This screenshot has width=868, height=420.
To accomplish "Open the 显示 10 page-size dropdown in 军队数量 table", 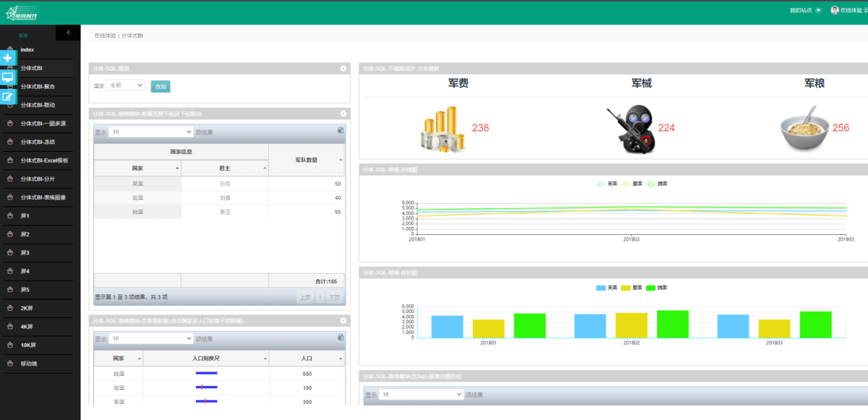I will (x=151, y=132).
